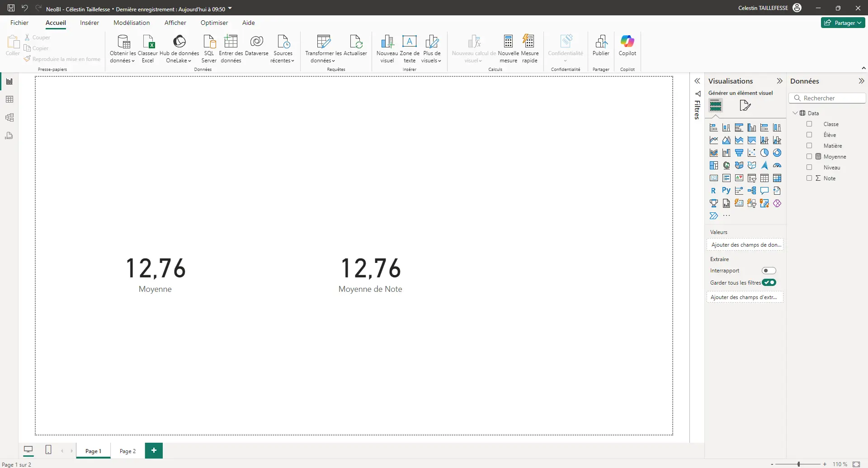Check the Niveau field checkbox

(809, 168)
